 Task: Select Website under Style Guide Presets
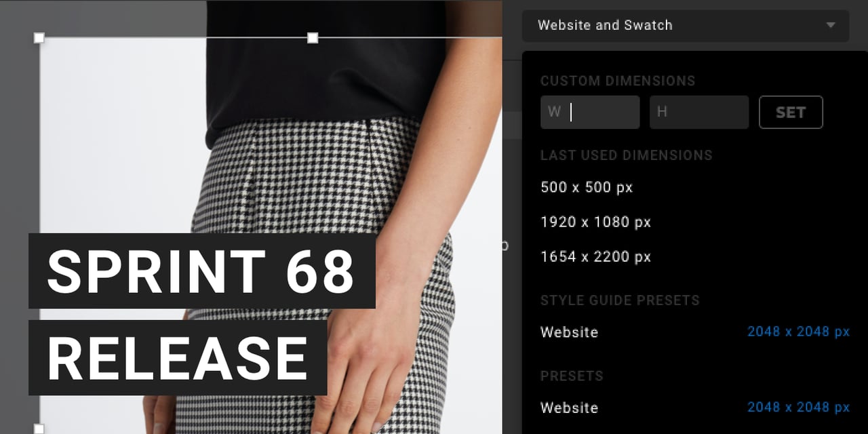coord(570,332)
